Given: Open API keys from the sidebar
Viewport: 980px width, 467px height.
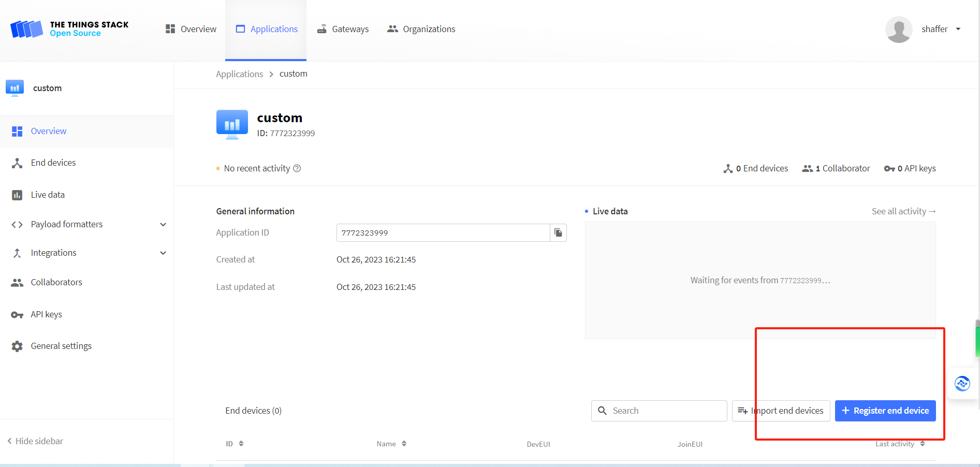Looking at the screenshot, I should pyautogui.click(x=46, y=315).
